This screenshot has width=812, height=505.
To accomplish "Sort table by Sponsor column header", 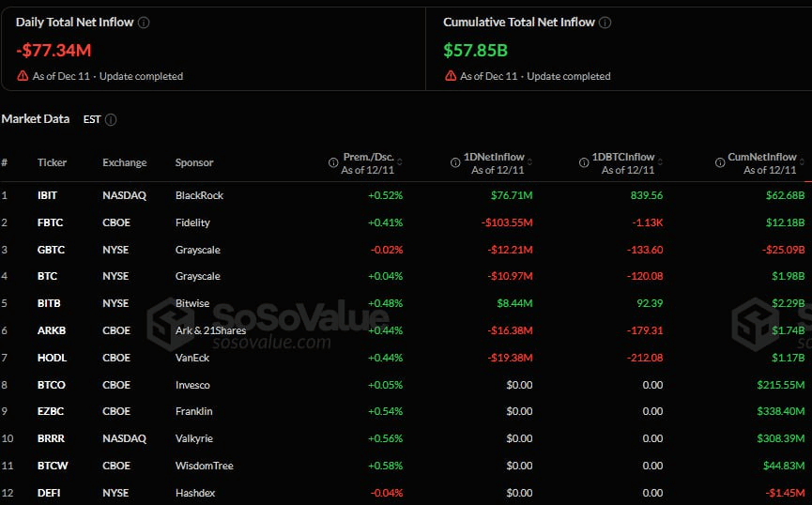I will (x=194, y=163).
